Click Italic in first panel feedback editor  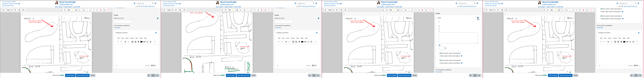pos(128,42)
